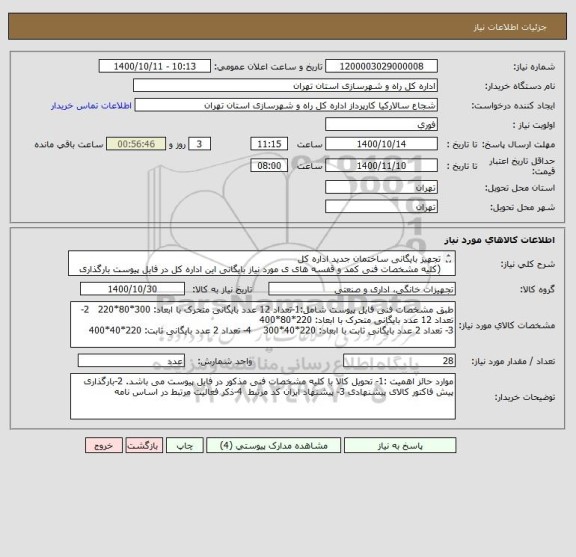Click the deadline time field 11:15
The height and width of the screenshot is (557, 576).
pyautogui.click(x=269, y=144)
